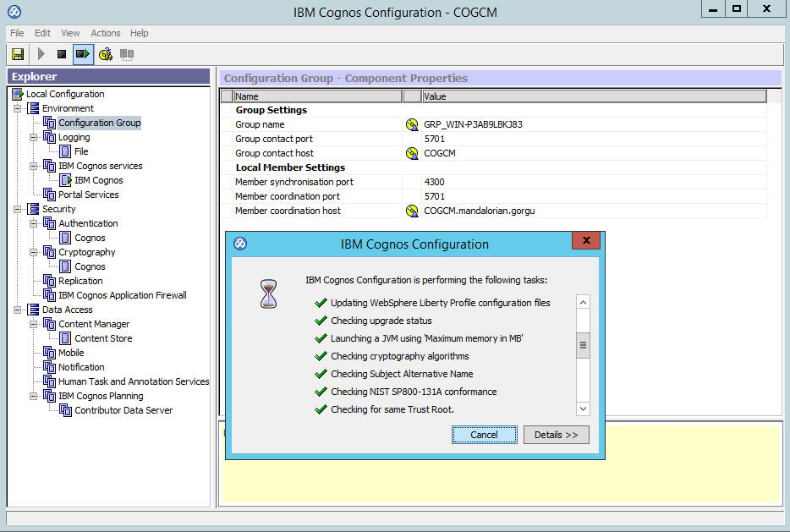Click the Member synchronisation port value 4300
The image size is (790, 532).
tap(434, 182)
